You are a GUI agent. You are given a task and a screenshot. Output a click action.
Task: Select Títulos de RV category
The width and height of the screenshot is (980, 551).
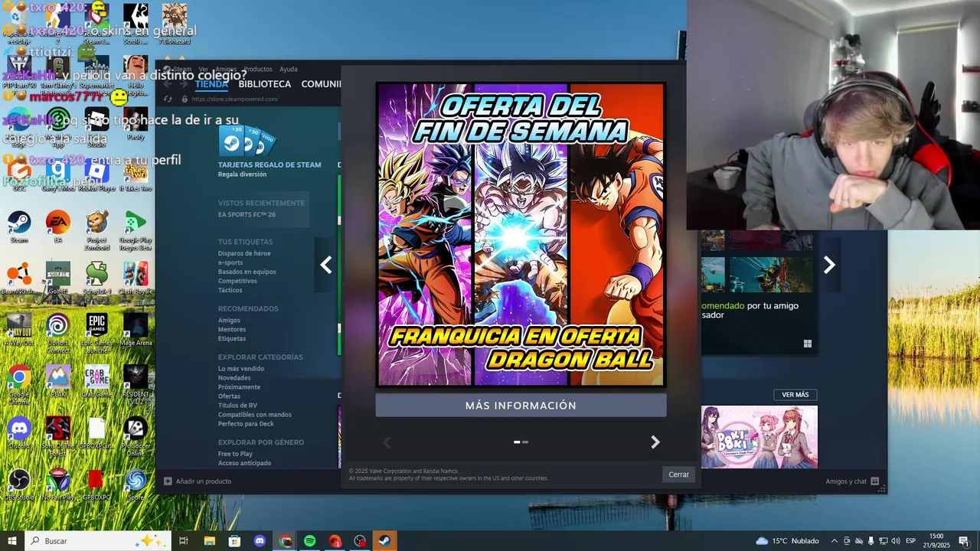click(237, 406)
